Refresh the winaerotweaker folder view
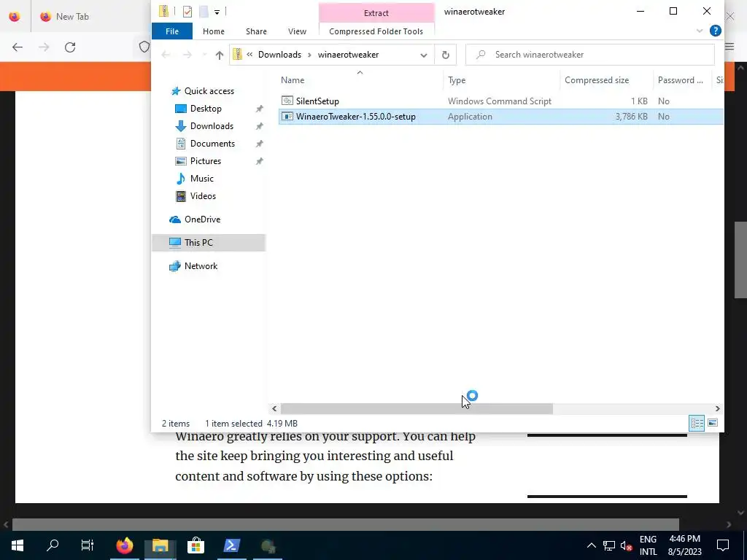 (x=446, y=55)
